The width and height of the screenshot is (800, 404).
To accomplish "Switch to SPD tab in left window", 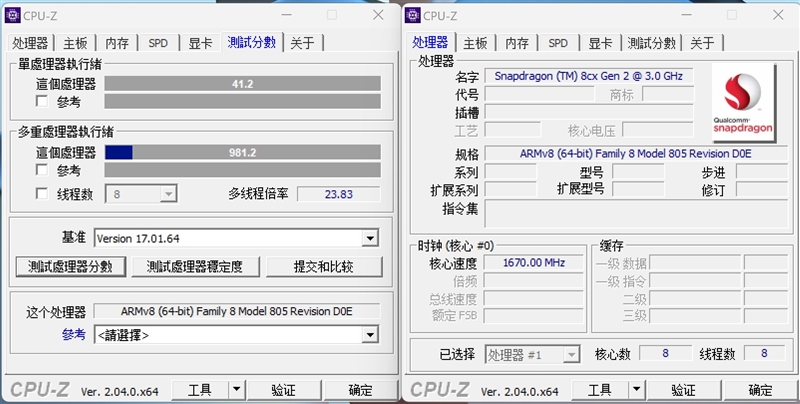I will pos(158,43).
